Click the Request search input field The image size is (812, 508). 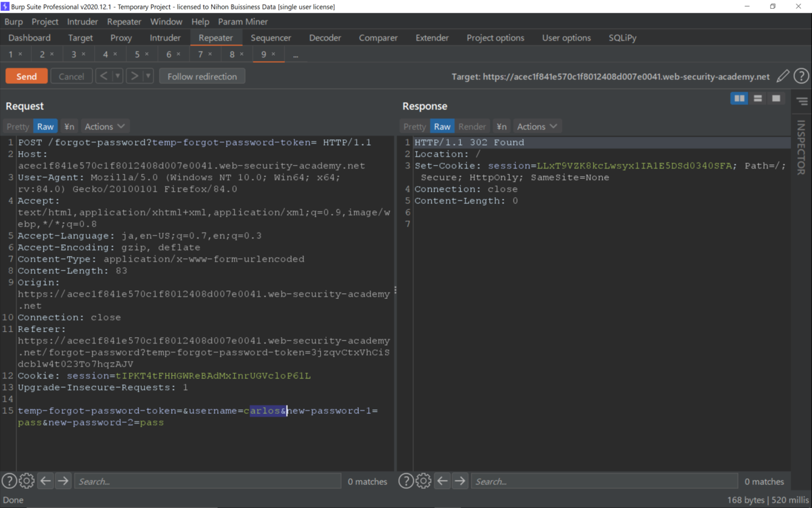(x=207, y=481)
